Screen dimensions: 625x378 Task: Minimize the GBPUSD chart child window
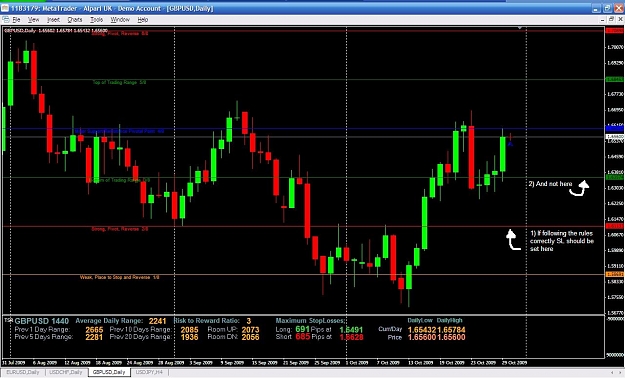tap(603, 19)
